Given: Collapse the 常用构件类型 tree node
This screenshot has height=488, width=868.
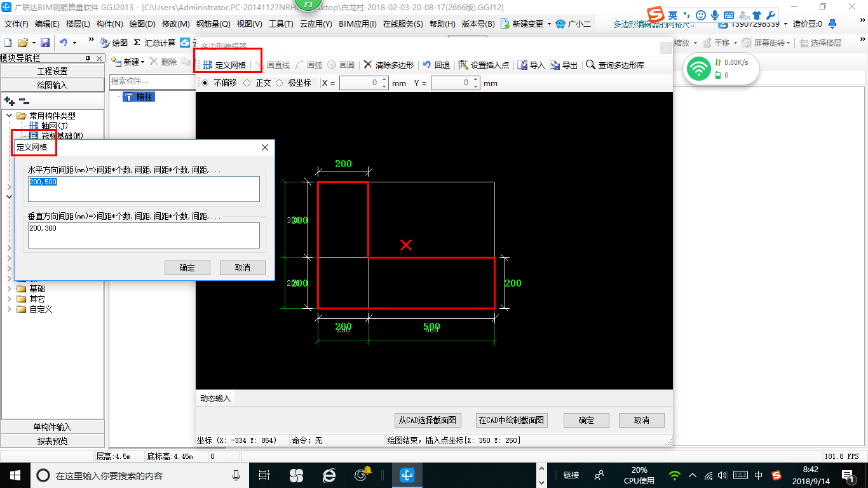Looking at the screenshot, I should [x=10, y=116].
